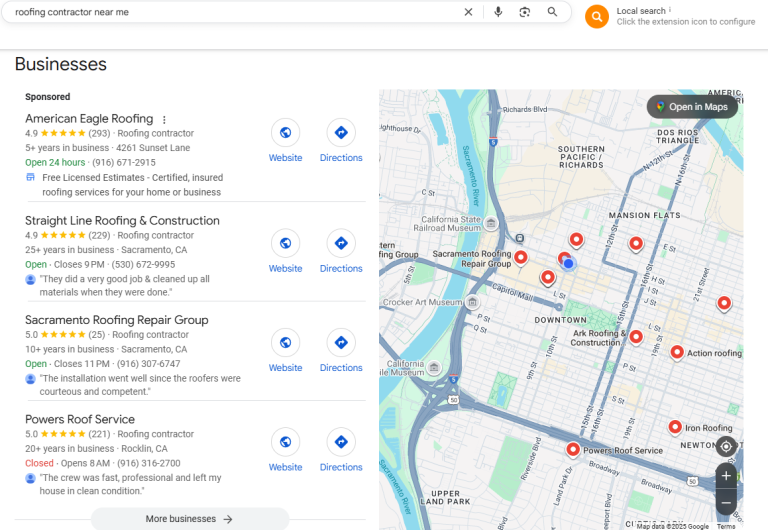The image size is (768, 530).
Task: Click the (293) review count for American Eagle
Action: pos(99,133)
